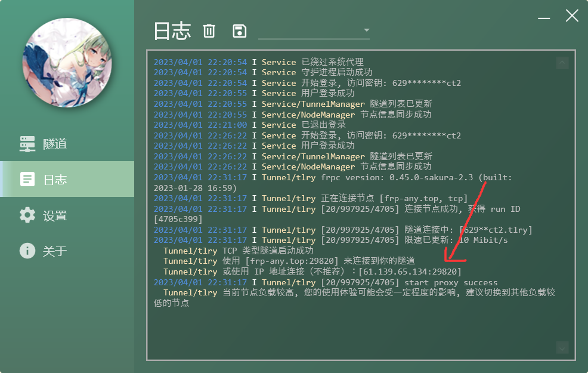This screenshot has height=373, width=588.
Task: Open the empty log filter combo box
Action: (x=309, y=31)
